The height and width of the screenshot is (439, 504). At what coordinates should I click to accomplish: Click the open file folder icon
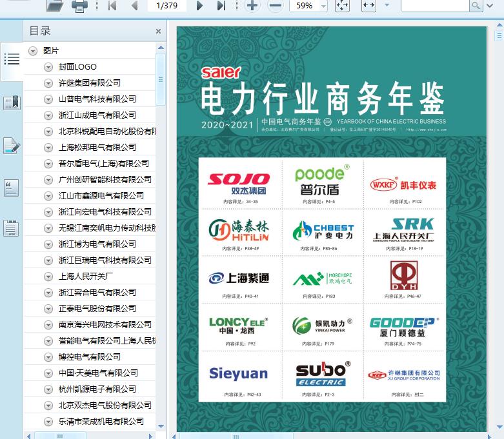[55, 5]
